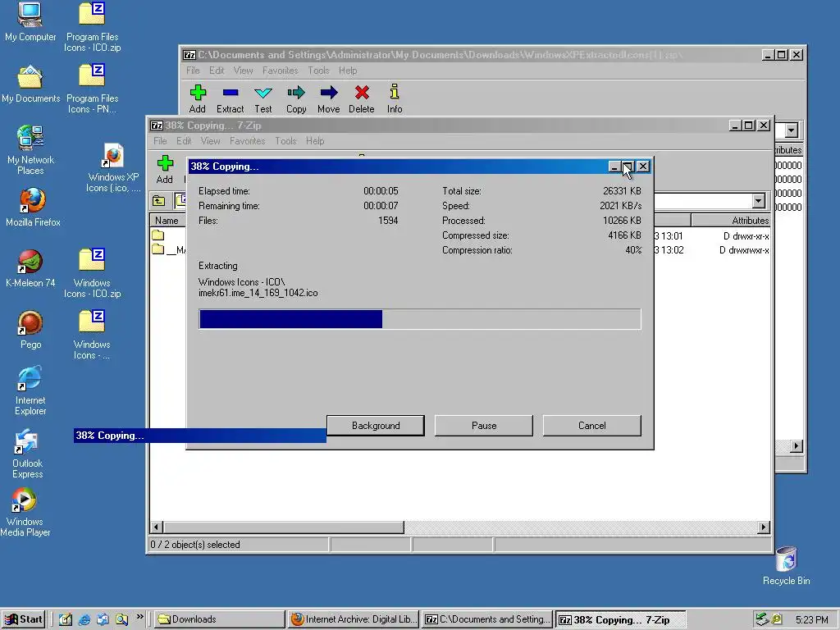
Task: Expand quick launch overflow chevron
Action: coord(139,617)
